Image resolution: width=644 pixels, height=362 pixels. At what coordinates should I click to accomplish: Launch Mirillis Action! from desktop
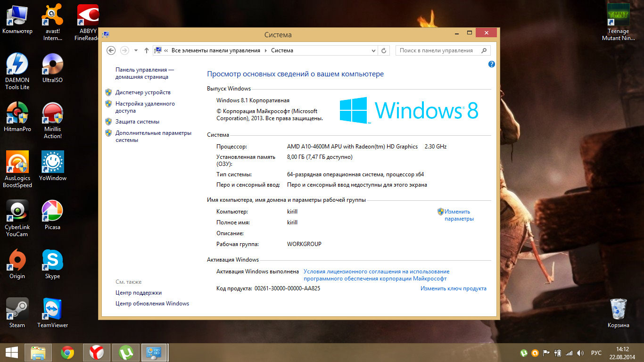[53, 121]
